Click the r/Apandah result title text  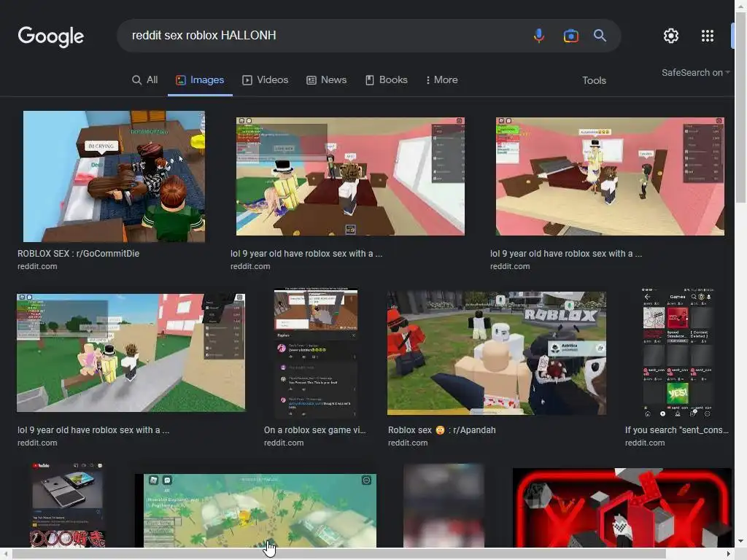pyautogui.click(x=441, y=430)
